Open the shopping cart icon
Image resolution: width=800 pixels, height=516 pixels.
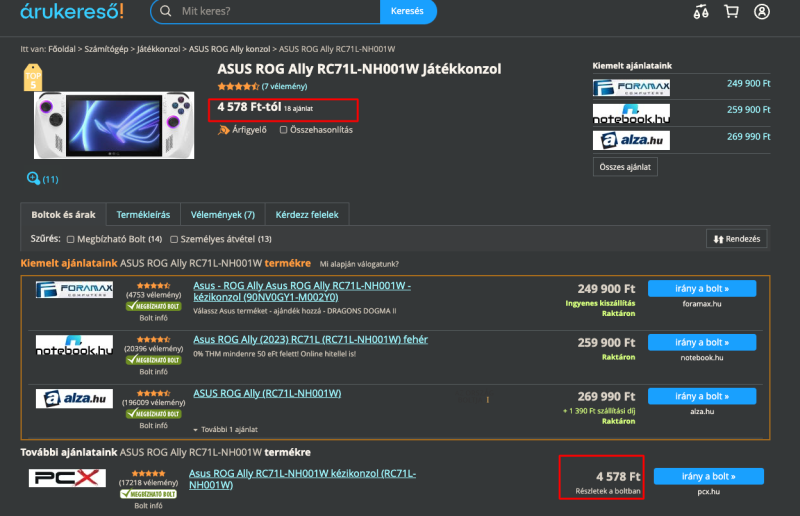732,11
